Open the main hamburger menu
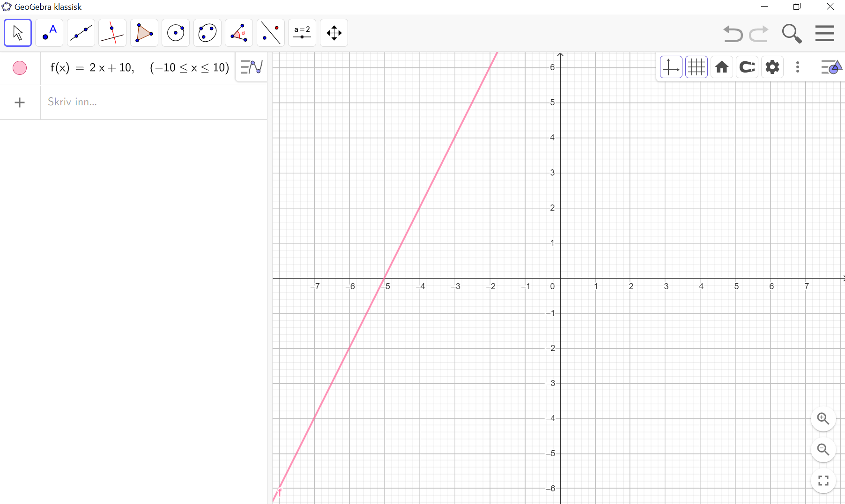 point(824,33)
